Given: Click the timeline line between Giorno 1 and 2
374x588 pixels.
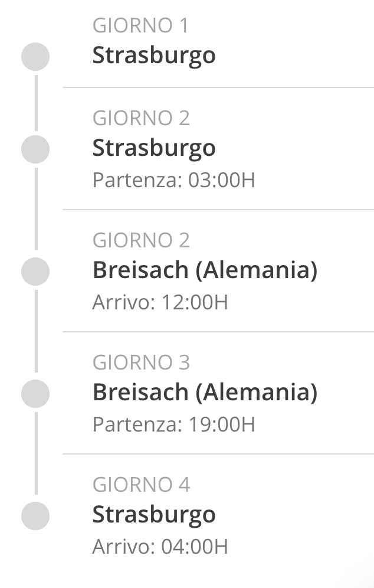Looking at the screenshot, I should (x=36, y=103).
